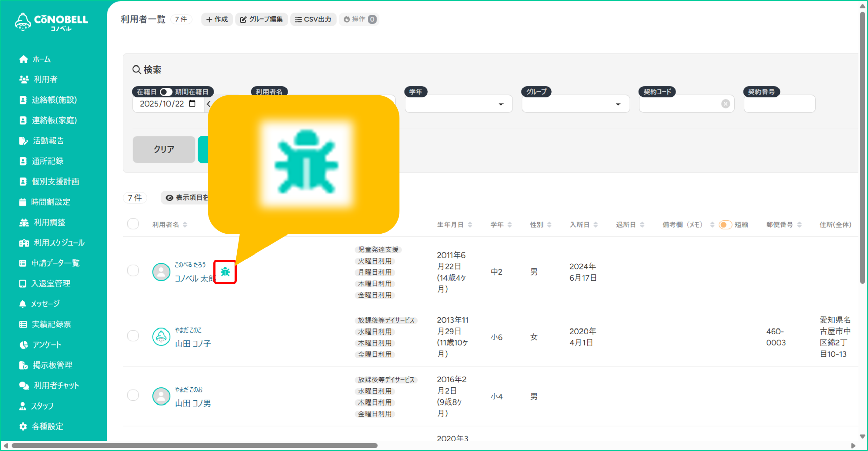
Task: Click the horizontal scrollbar at bottom
Action: pyautogui.click(x=194, y=445)
